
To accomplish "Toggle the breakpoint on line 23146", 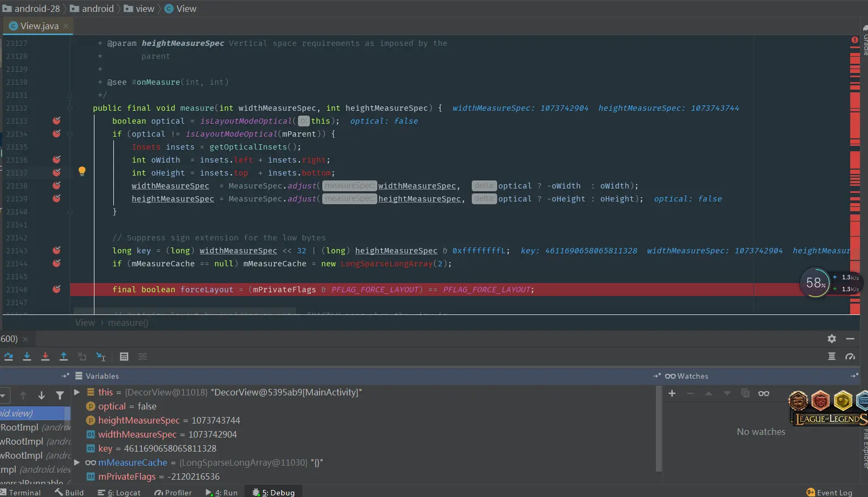I will (x=56, y=289).
